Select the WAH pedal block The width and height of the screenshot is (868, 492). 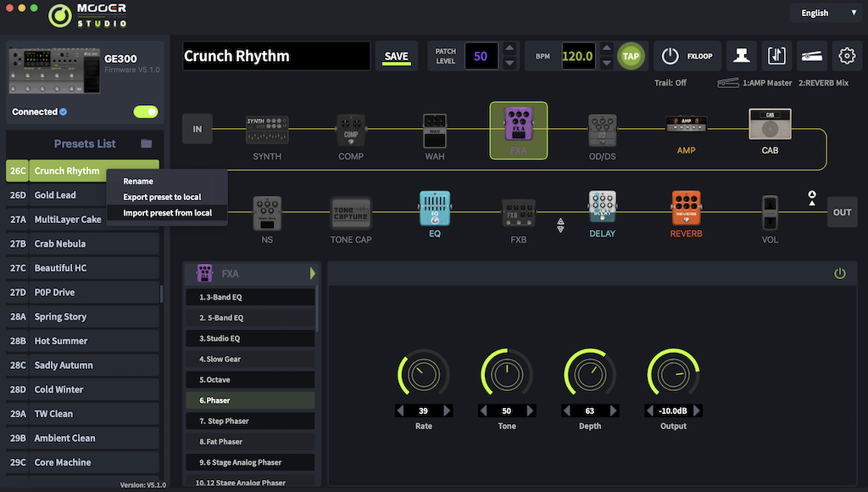(x=435, y=131)
